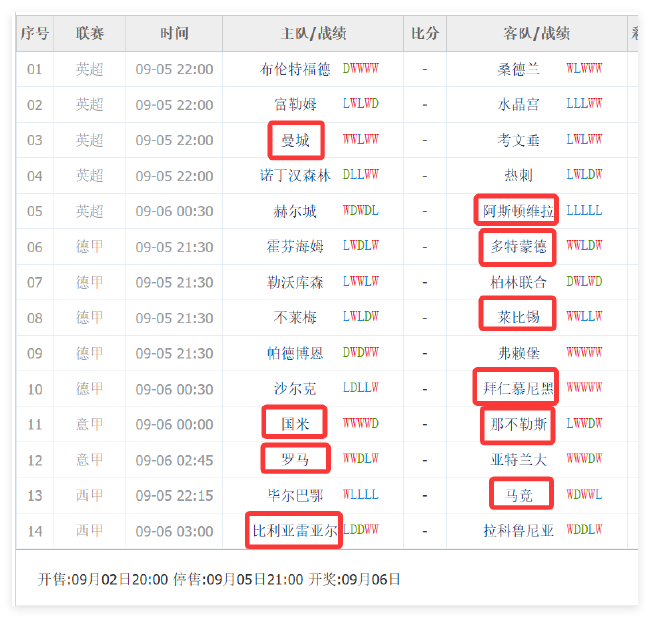The image size is (650, 618).
Task: Click 桑德兰 form record WLWWW
Action: (x=584, y=68)
